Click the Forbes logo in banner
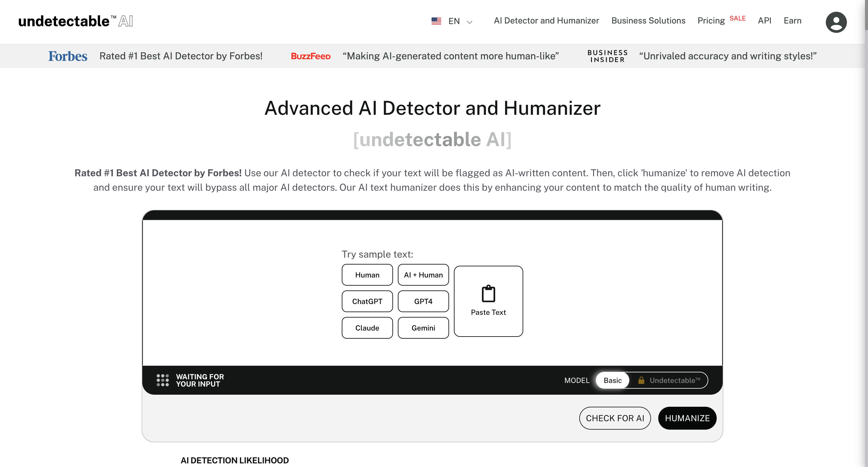 pyautogui.click(x=68, y=56)
